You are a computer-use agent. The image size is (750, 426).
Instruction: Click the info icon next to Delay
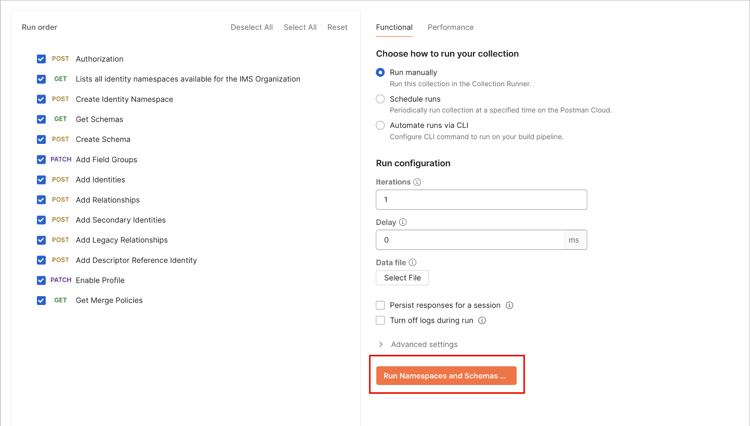(x=403, y=222)
